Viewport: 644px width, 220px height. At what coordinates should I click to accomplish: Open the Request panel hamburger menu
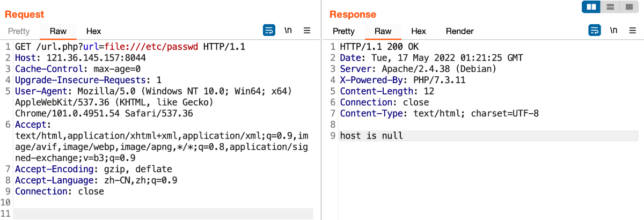307,31
